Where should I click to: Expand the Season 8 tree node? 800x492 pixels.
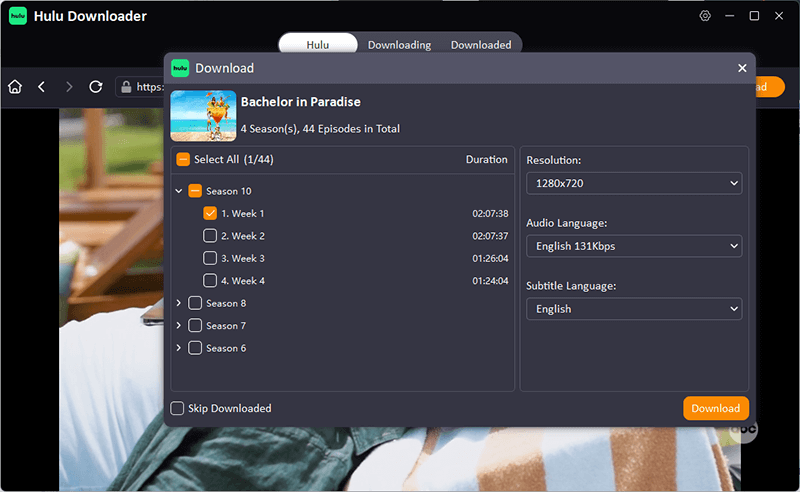coord(179,303)
